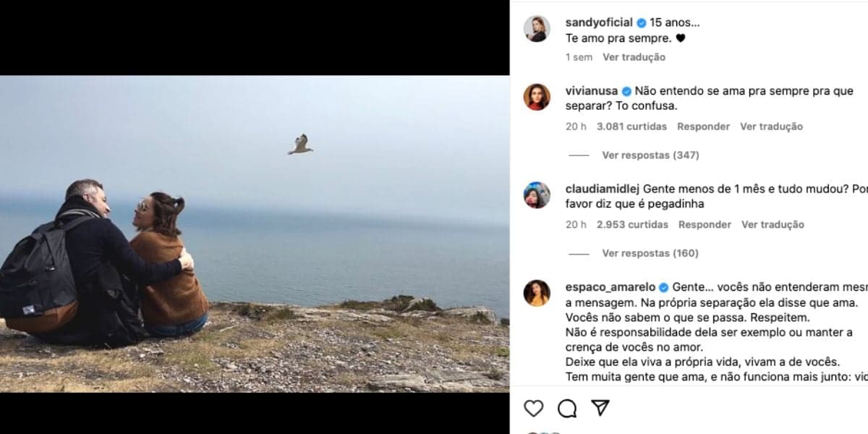Open vivianusa avatar
This screenshot has width=868, height=434.
click(x=537, y=97)
